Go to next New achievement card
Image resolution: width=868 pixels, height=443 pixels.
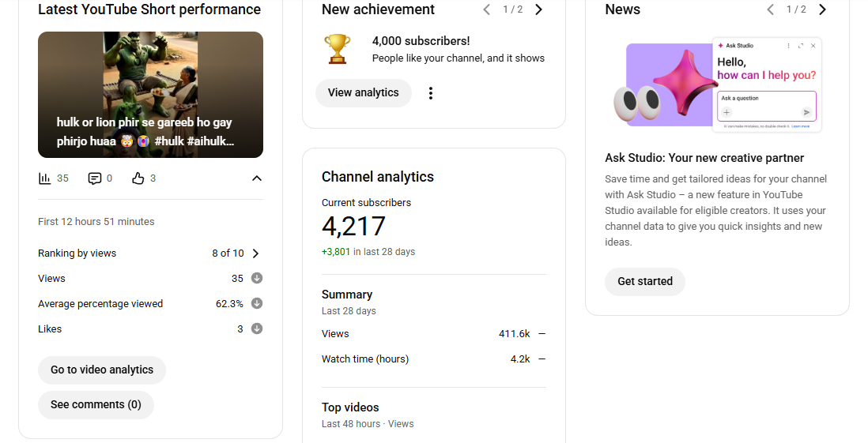click(538, 9)
